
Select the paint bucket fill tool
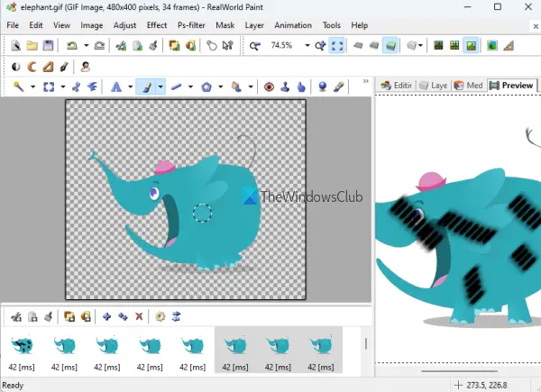[x=236, y=87]
